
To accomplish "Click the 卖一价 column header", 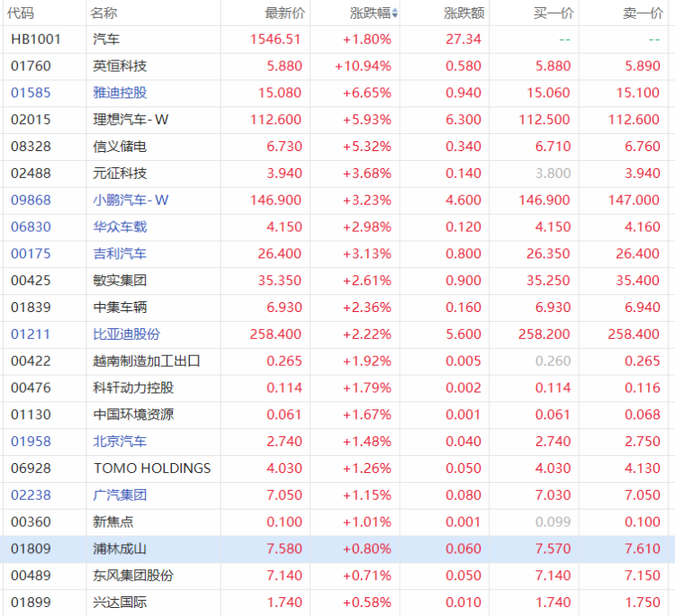I will coord(643,13).
